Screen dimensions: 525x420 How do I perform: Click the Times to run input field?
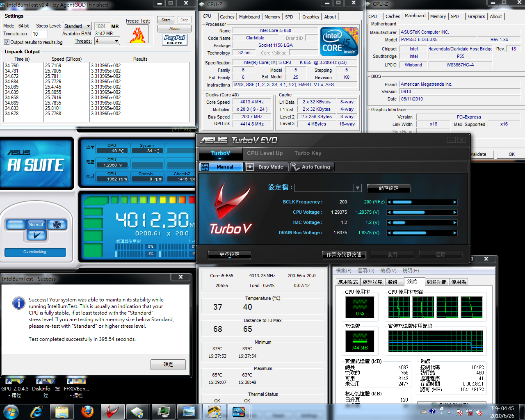click(39, 34)
